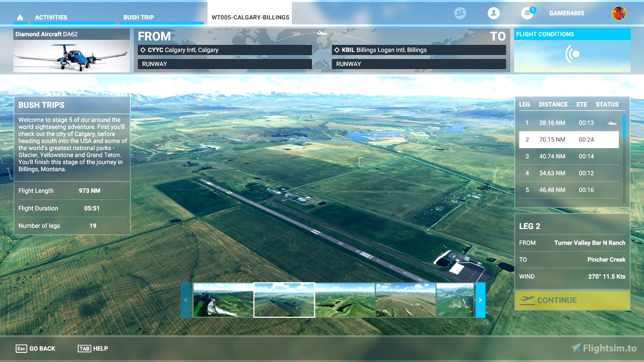644x362 pixels.
Task: Click the ETE column header
Action: click(582, 104)
